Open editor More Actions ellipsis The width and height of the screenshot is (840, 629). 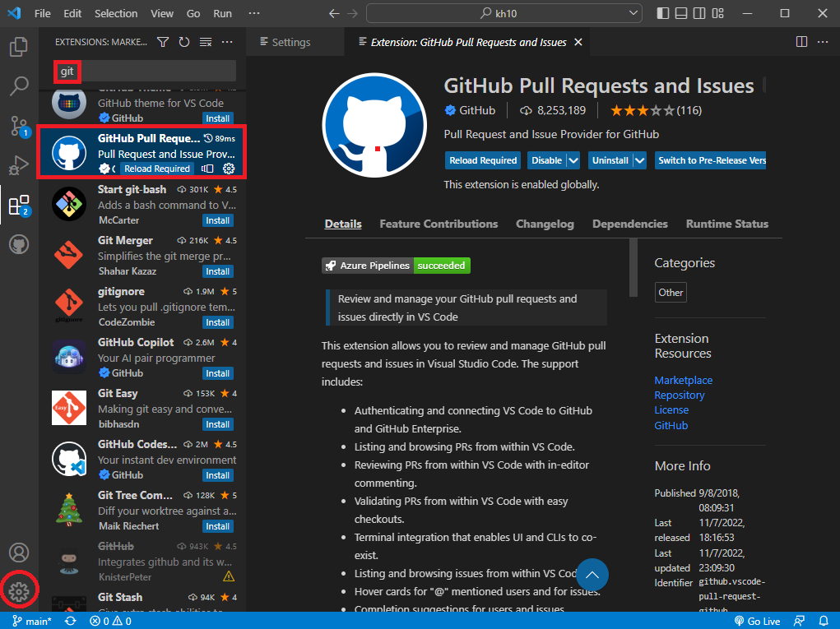[x=823, y=42]
